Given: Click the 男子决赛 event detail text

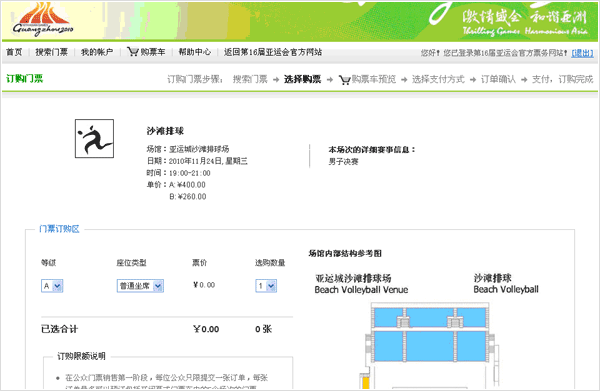Looking at the screenshot, I should (x=343, y=161).
